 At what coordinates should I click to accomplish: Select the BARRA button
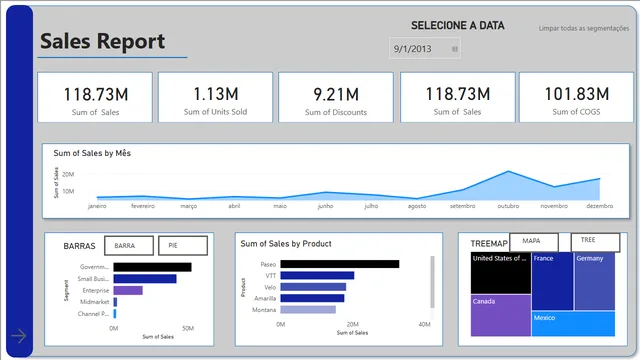point(129,246)
